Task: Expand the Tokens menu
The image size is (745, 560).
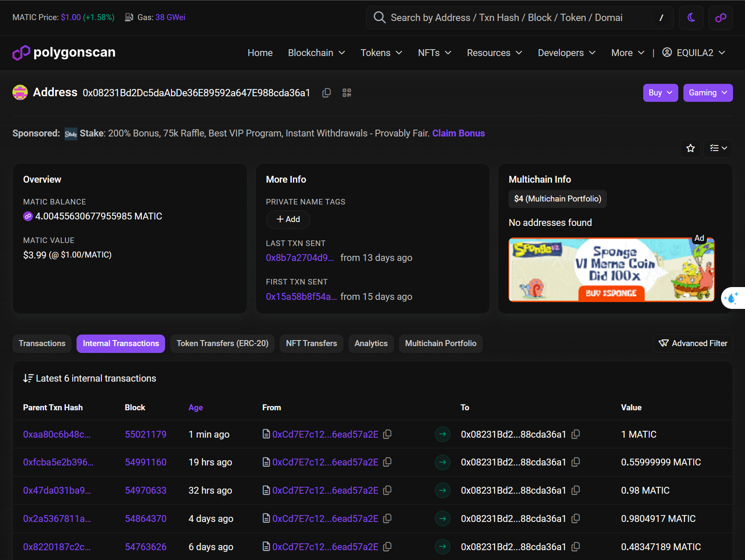Action: pyautogui.click(x=381, y=53)
